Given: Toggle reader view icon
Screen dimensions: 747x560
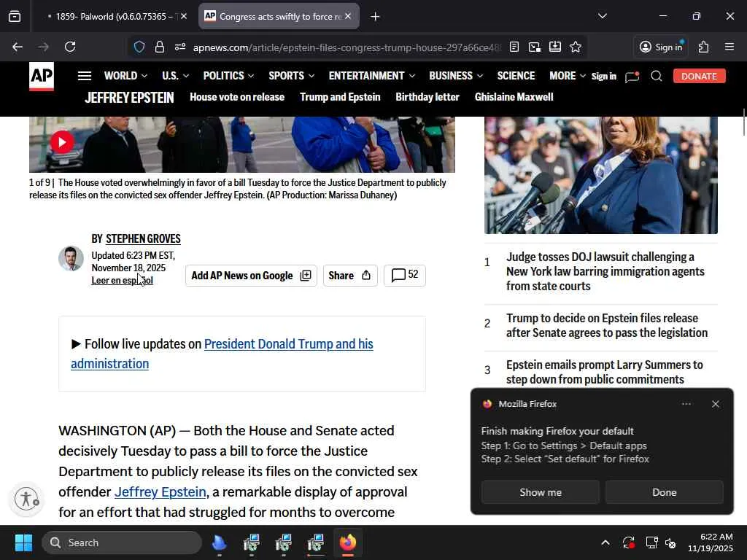Looking at the screenshot, I should [514, 47].
